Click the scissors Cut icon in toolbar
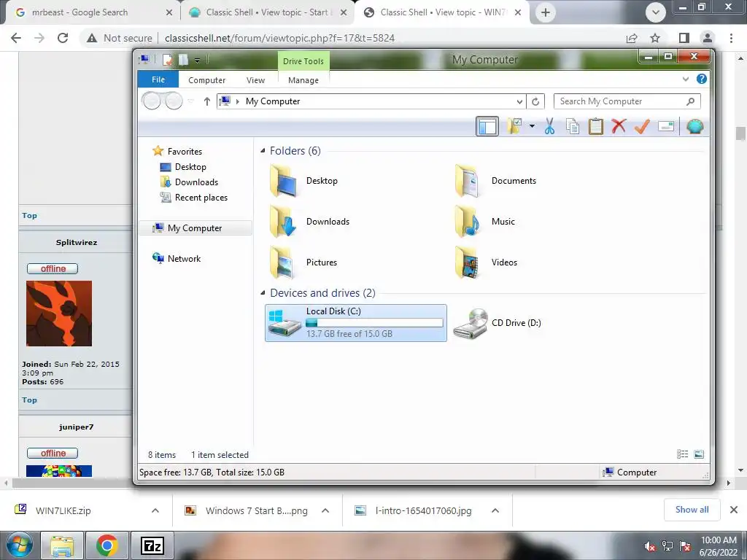 [x=549, y=126]
